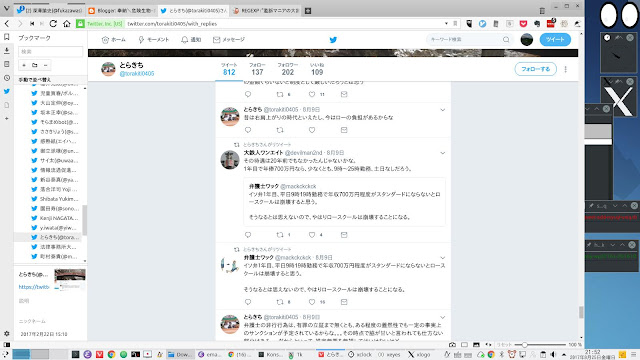The height and width of the screenshot is (360, 640).
Task: Open the モーメント navigation item
Action: coord(153,40)
